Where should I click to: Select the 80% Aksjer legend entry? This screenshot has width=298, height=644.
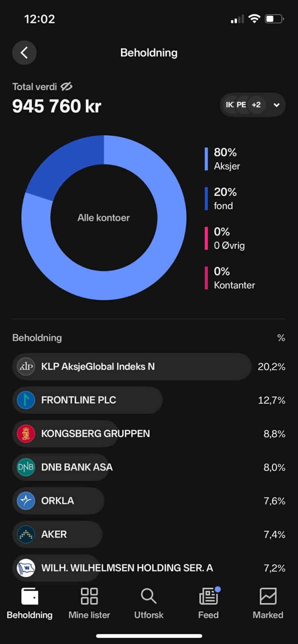click(x=226, y=159)
